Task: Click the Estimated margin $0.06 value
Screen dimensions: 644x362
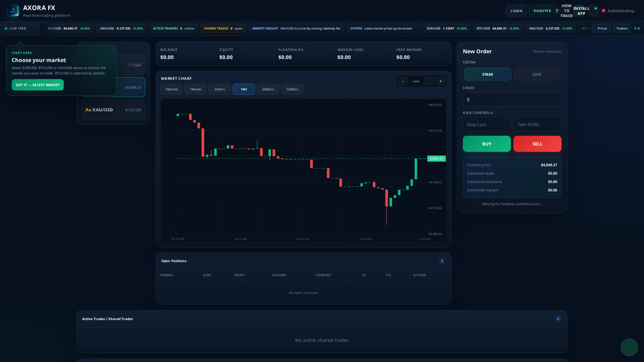Action: pos(552,190)
